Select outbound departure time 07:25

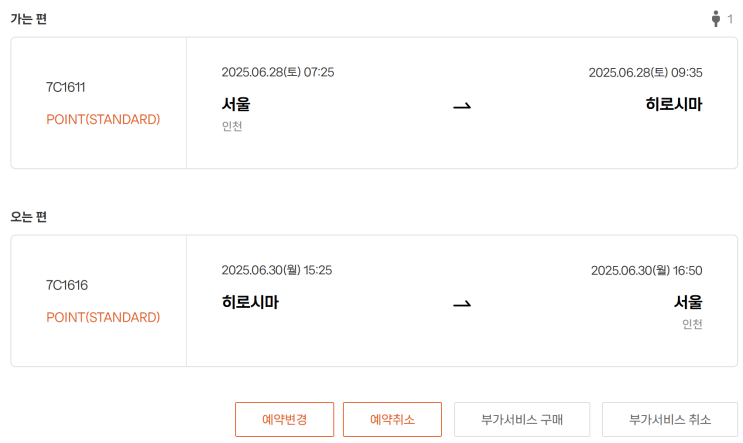[x=319, y=72]
